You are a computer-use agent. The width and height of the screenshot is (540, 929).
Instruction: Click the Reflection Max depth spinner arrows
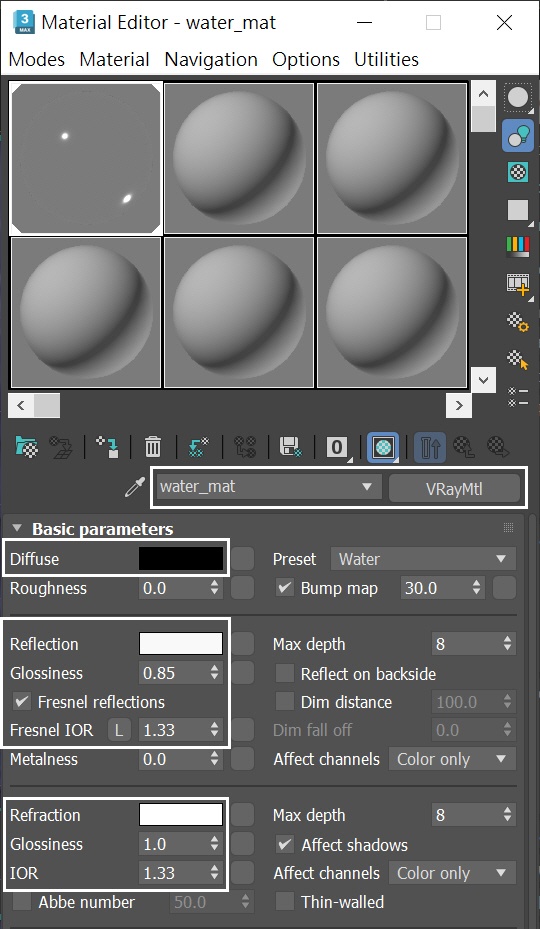coord(507,644)
